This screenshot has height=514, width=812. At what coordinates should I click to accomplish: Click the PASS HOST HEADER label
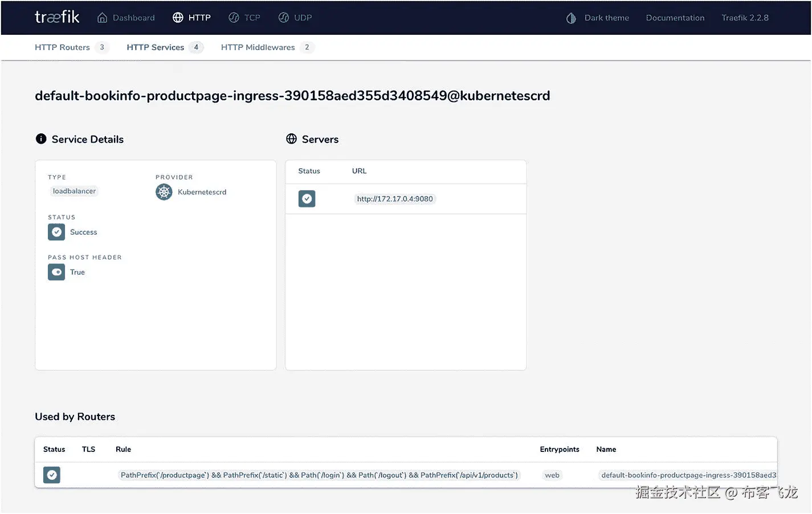[x=85, y=257]
